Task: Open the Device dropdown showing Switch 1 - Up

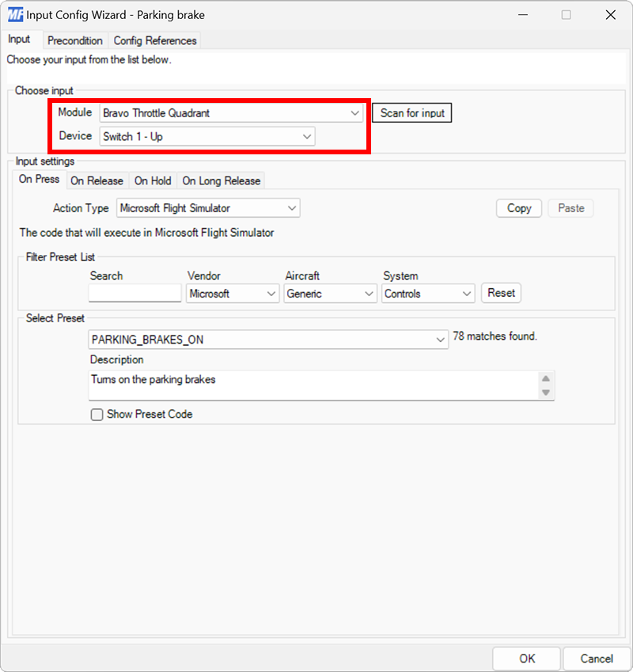Action: pos(306,136)
